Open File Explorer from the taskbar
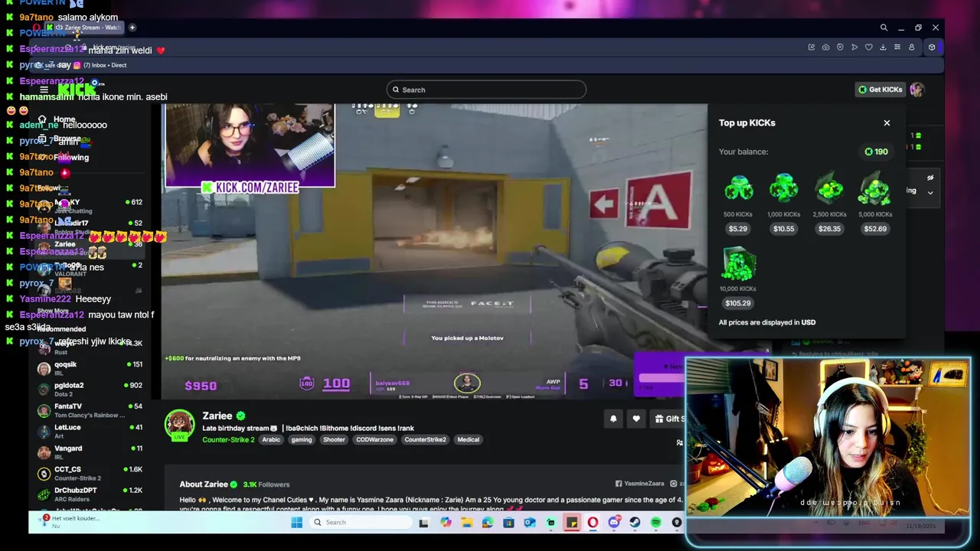The image size is (980, 551). pyautogui.click(x=466, y=523)
